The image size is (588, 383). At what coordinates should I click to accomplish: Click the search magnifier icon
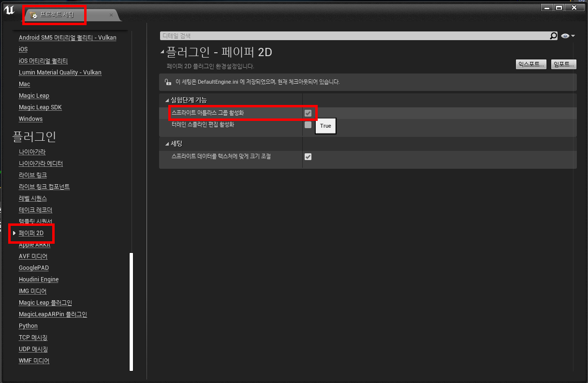(553, 36)
